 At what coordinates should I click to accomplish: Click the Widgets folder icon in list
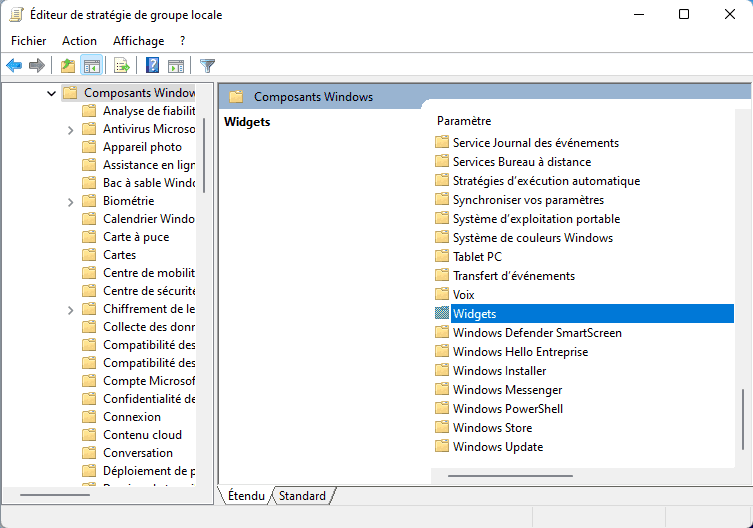(x=441, y=313)
